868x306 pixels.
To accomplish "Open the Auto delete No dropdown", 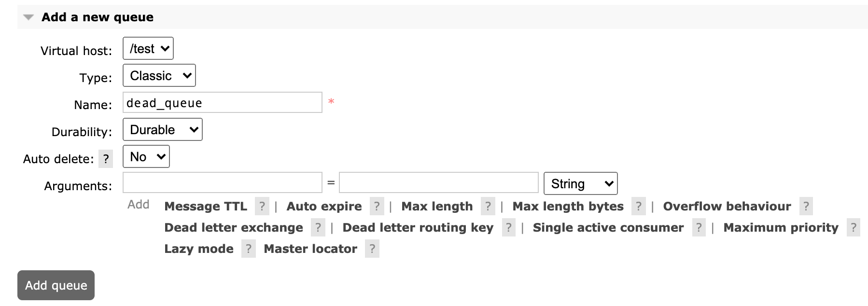I will click(146, 157).
